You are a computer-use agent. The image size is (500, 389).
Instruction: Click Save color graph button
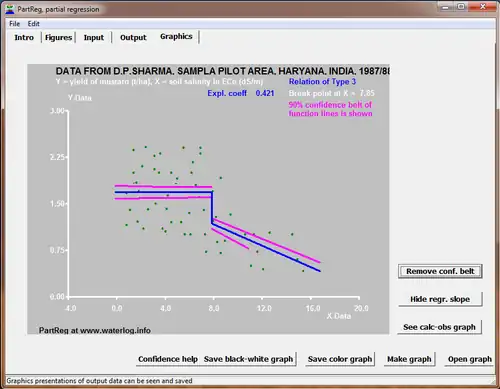pyautogui.click(x=340, y=359)
